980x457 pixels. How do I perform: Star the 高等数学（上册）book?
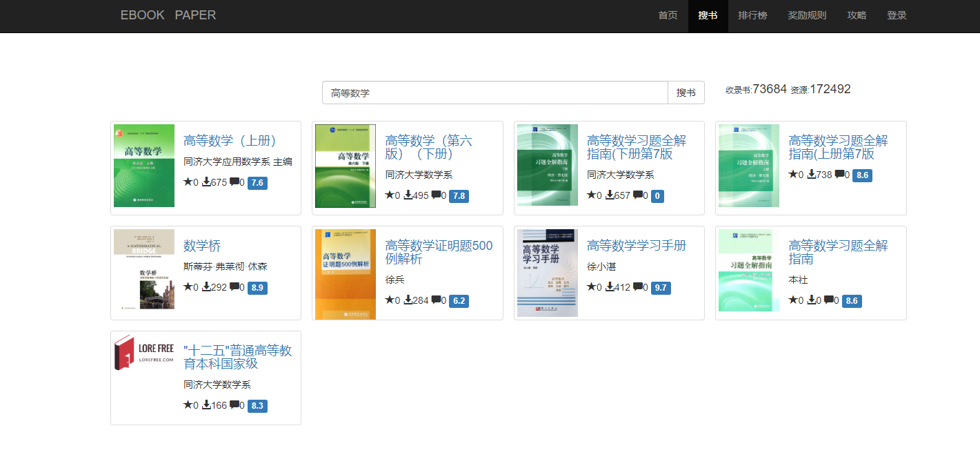(x=188, y=183)
